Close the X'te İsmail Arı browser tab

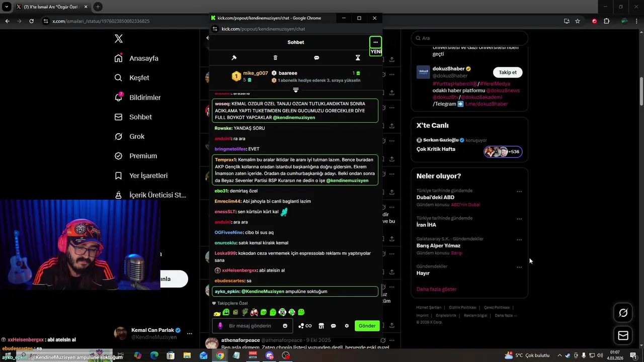(x=86, y=7)
